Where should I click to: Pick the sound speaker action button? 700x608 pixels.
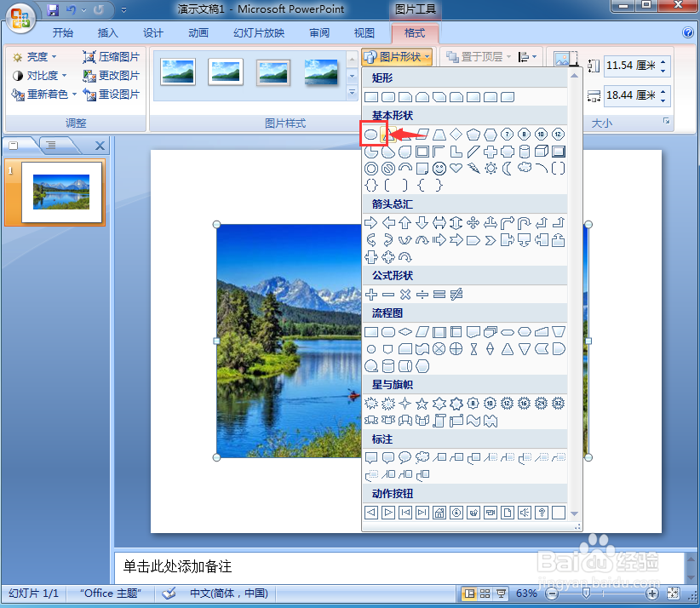pos(525,513)
